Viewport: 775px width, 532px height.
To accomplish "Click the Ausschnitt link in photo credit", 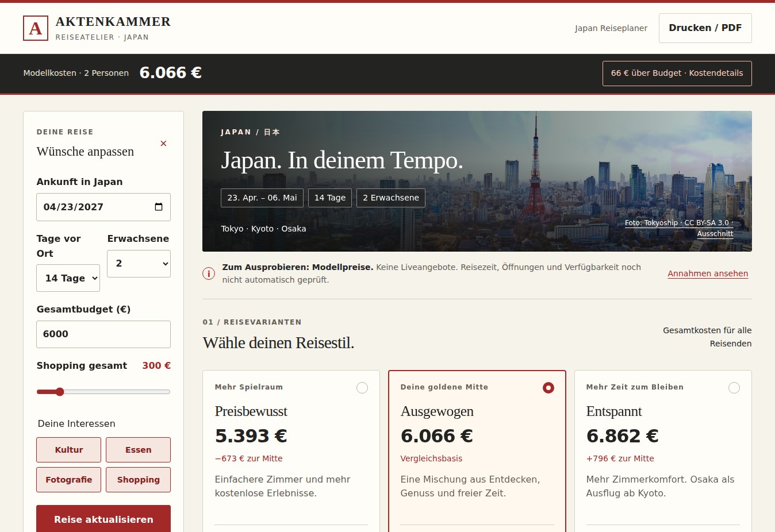I will tap(715, 234).
